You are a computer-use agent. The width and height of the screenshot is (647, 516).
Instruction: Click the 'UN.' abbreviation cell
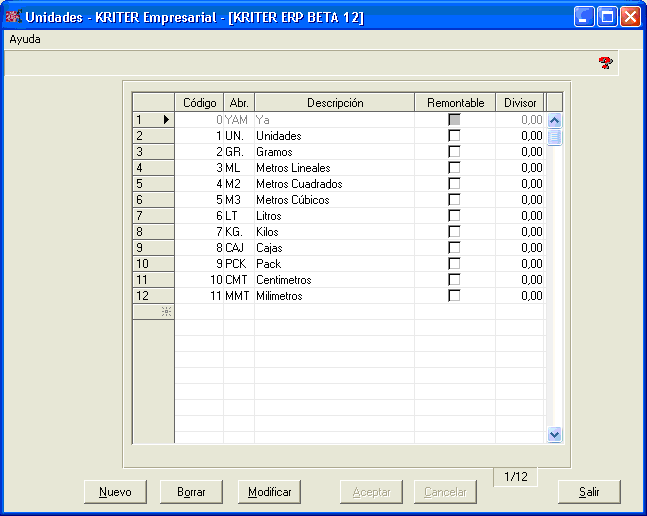pos(239,136)
